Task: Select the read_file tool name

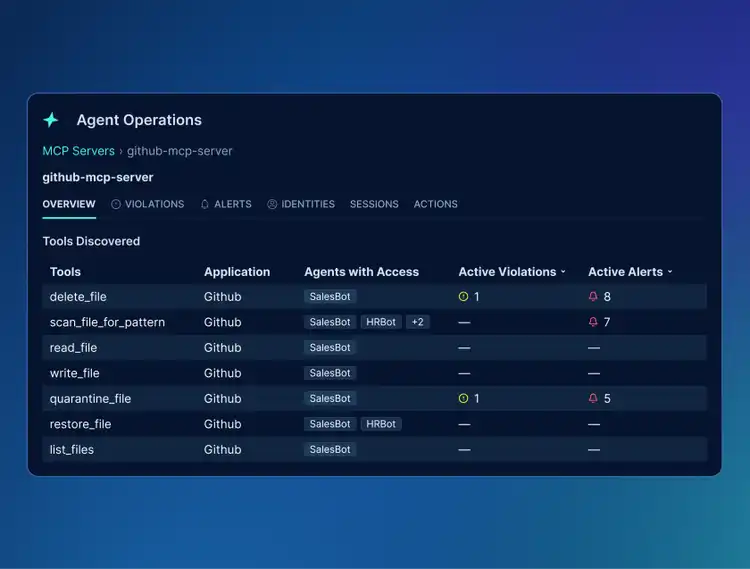Action: (73, 348)
